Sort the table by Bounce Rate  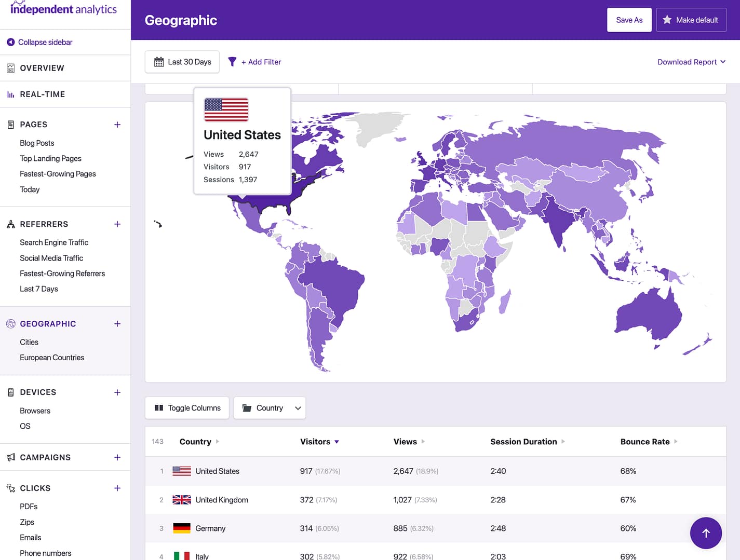645,442
